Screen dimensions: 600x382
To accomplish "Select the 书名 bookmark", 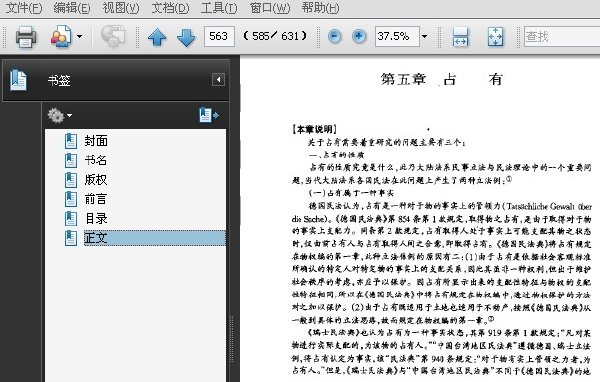I will (96, 160).
